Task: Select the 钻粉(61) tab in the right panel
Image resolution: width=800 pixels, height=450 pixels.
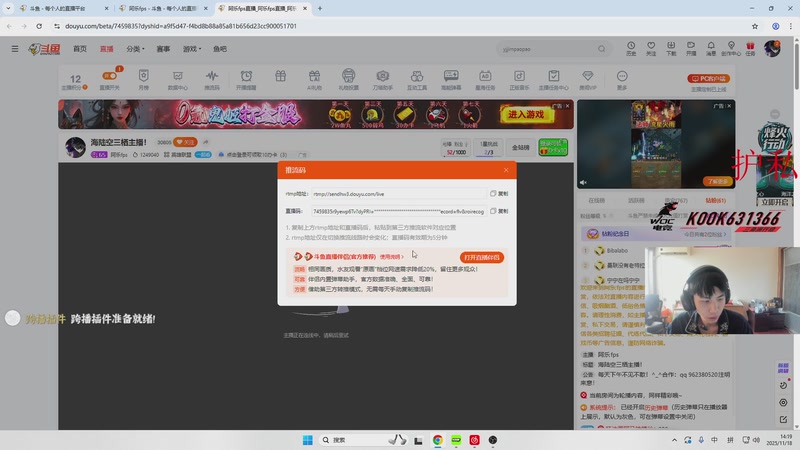Action: pos(715,201)
